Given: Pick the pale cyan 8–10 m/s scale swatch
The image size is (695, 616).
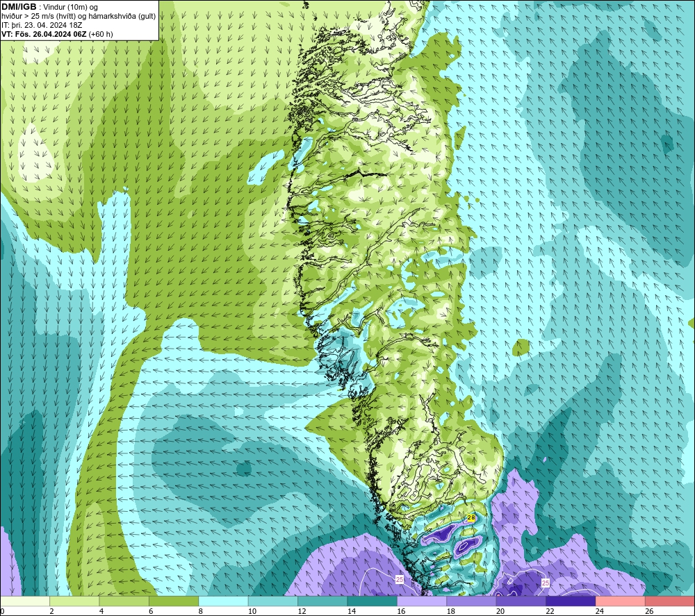Looking at the screenshot, I should point(223,601).
